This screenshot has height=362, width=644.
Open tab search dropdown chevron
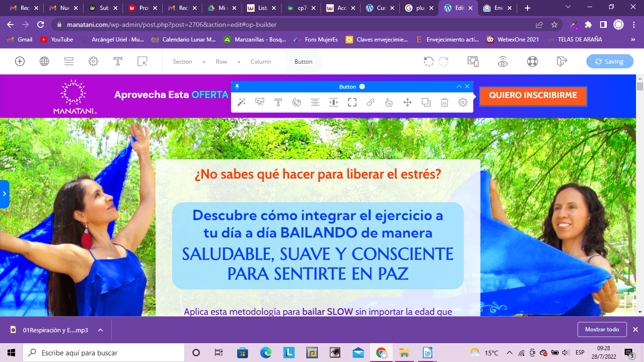(568, 7)
